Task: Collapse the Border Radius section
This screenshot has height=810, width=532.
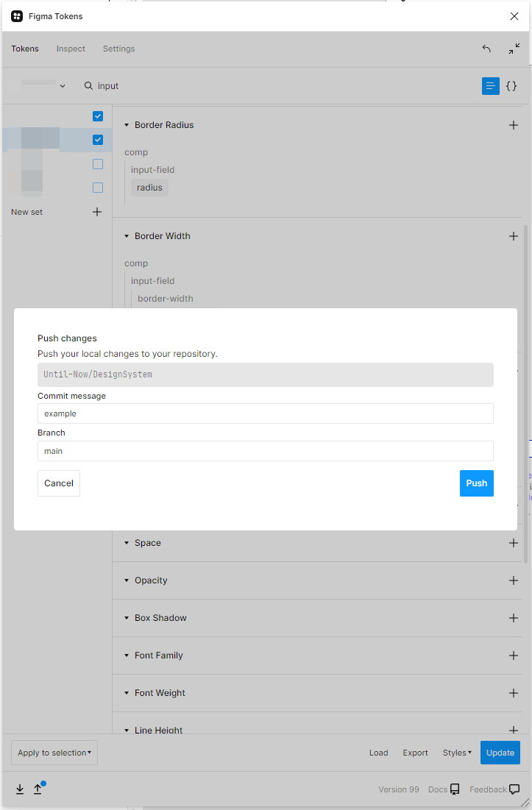Action: [x=126, y=125]
